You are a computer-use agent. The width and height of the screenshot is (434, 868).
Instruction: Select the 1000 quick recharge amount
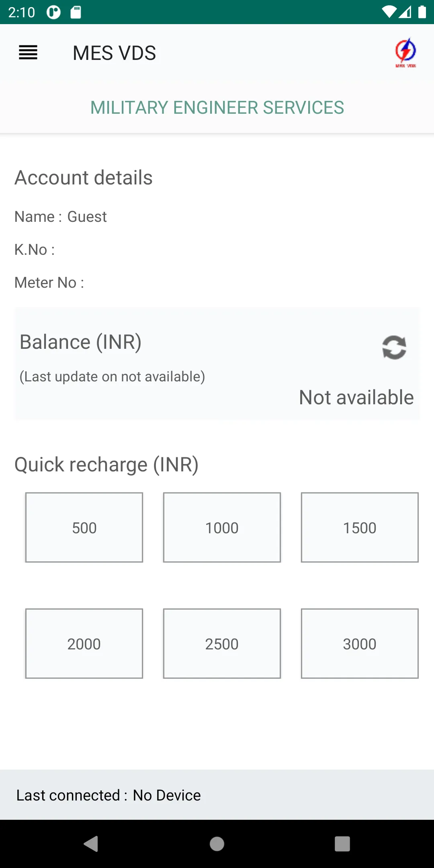[222, 527]
